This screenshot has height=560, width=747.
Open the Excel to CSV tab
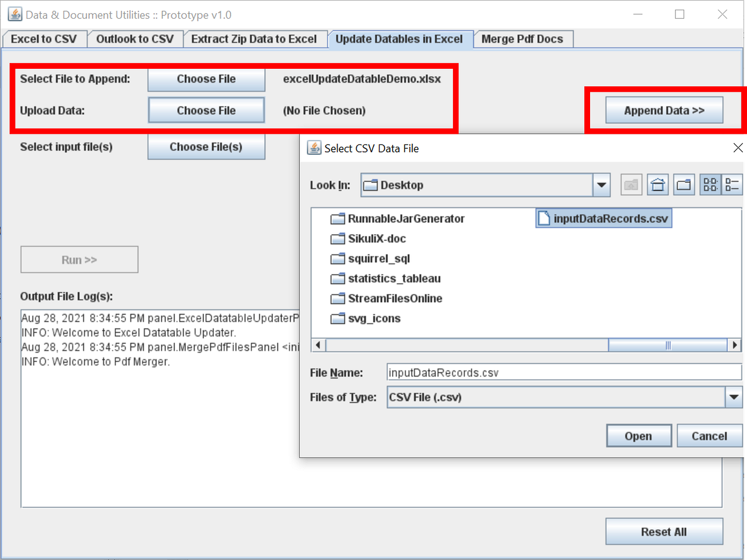point(44,38)
